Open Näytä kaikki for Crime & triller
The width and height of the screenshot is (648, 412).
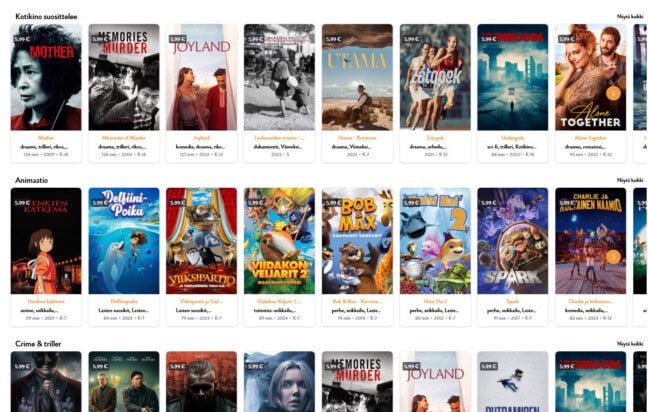pyautogui.click(x=630, y=344)
